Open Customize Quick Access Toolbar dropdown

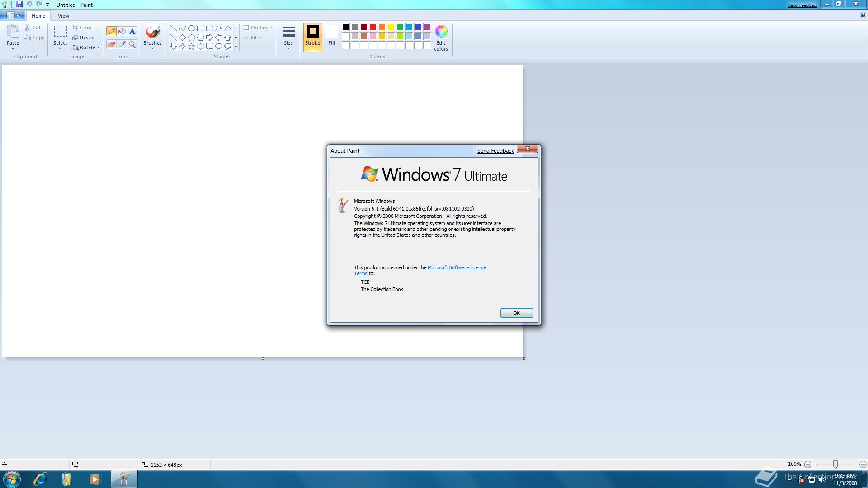click(48, 5)
